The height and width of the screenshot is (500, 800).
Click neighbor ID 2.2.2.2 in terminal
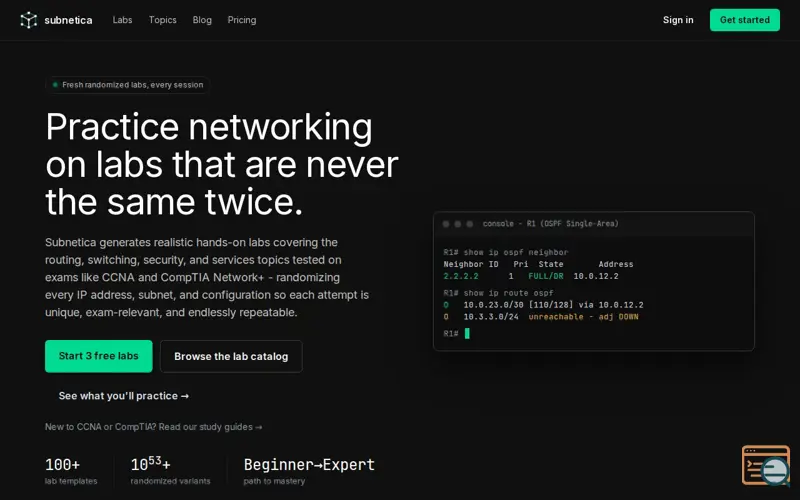coord(461,276)
